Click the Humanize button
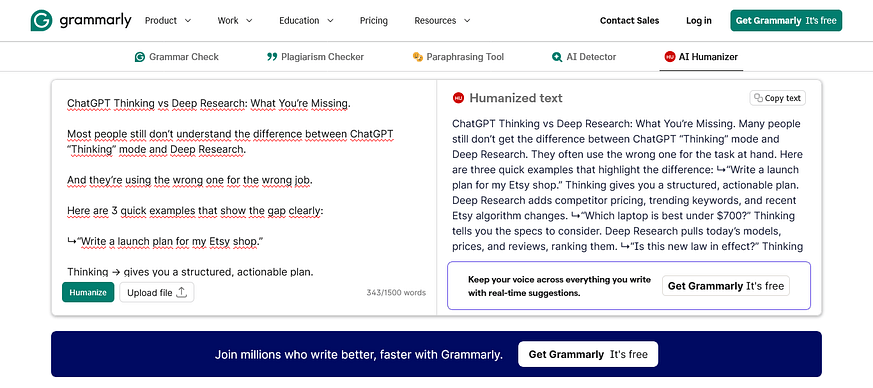The width and height of the screenshot is (873, 388). (x=88, y=292)
